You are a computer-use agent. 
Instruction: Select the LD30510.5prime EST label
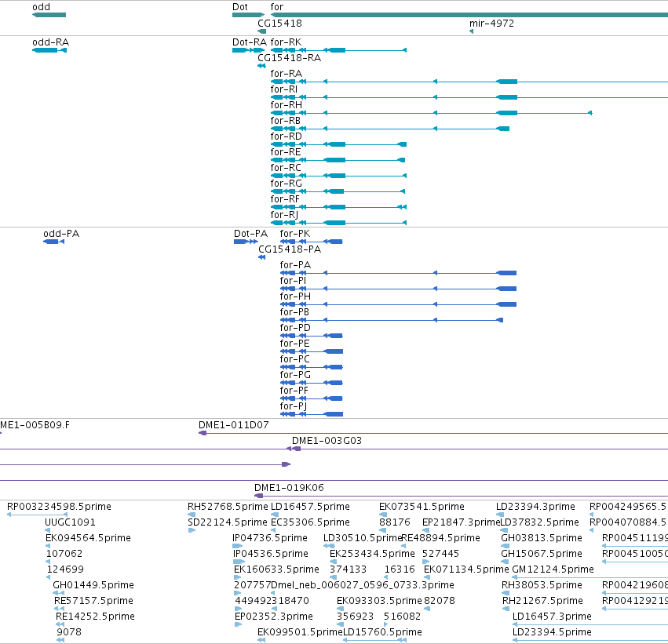(363, 538)
